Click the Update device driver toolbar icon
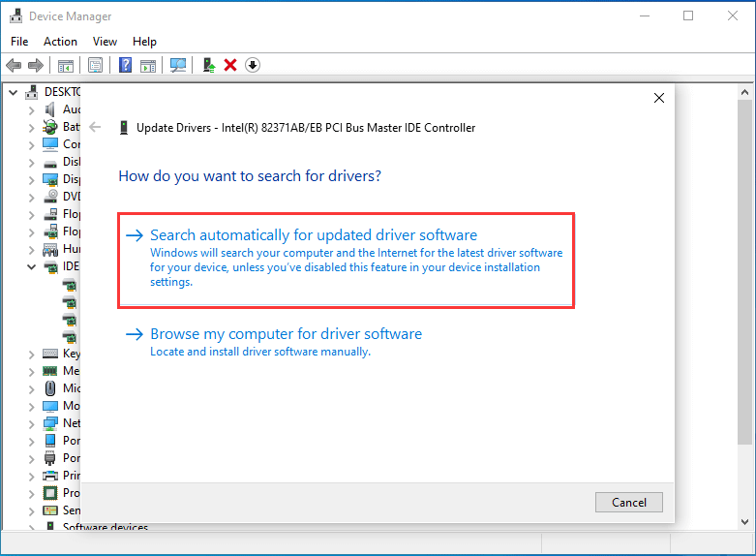Viewport: 756px width, 556px height. point(208,65)
